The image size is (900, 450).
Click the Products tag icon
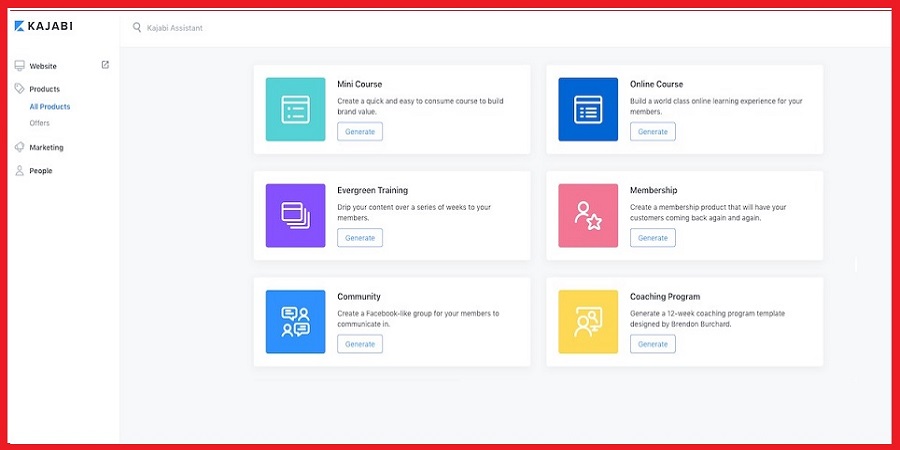20,89
